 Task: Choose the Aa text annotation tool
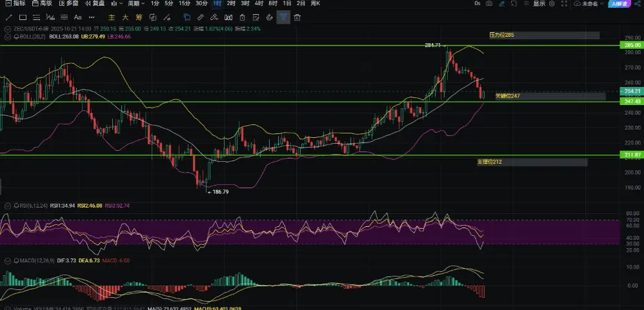tap(77, 17)
